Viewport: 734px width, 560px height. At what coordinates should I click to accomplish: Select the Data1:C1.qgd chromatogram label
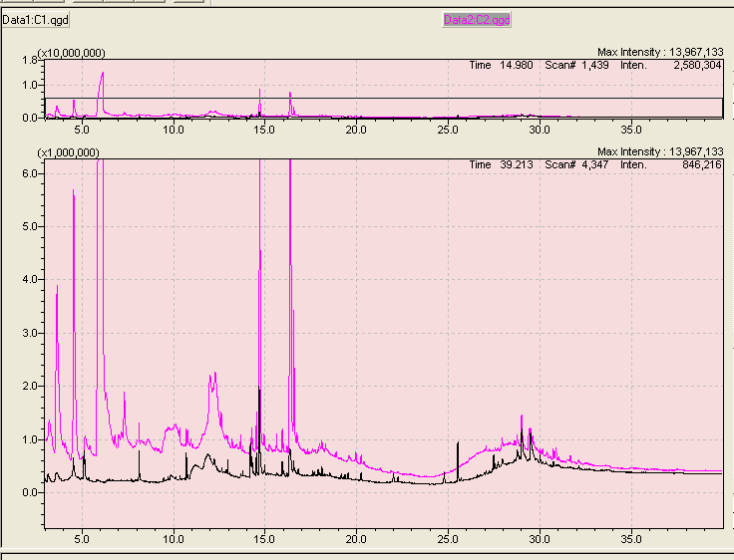click(36, 19)
